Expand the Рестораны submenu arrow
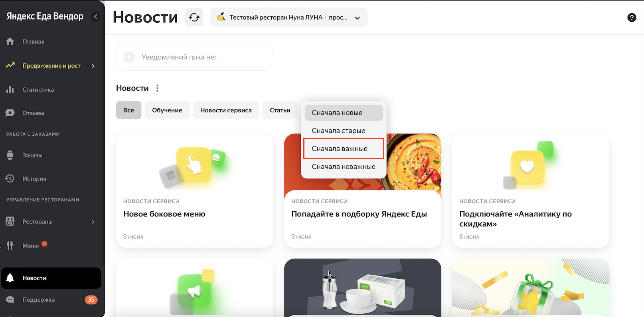Screen dimensions: 644x317 [93, 222]
